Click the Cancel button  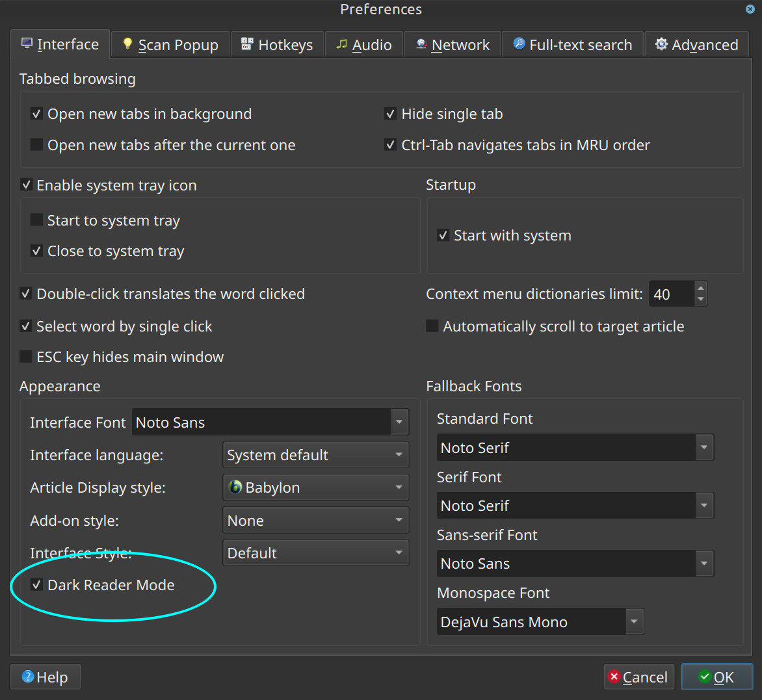tap(638, 677)
